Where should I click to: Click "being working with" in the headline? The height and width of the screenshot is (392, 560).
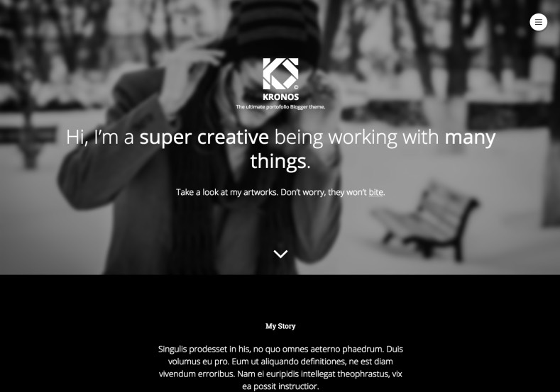tap(356, 138)
